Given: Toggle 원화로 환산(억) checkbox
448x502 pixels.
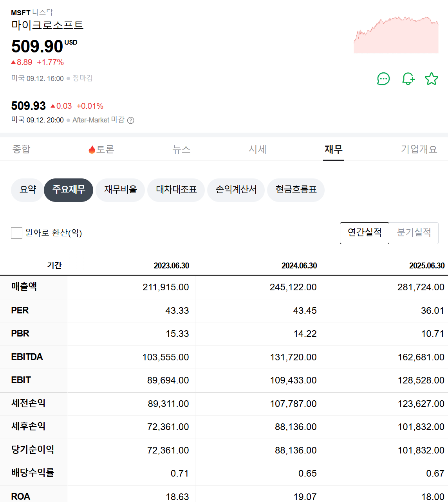Looking at the screenshot, I should (16, 233).
